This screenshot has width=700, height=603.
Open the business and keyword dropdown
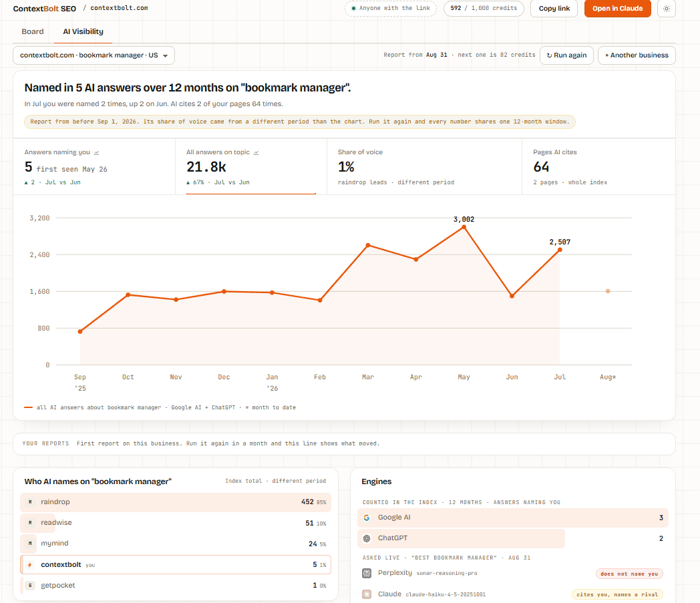click(x=94, y=55)
